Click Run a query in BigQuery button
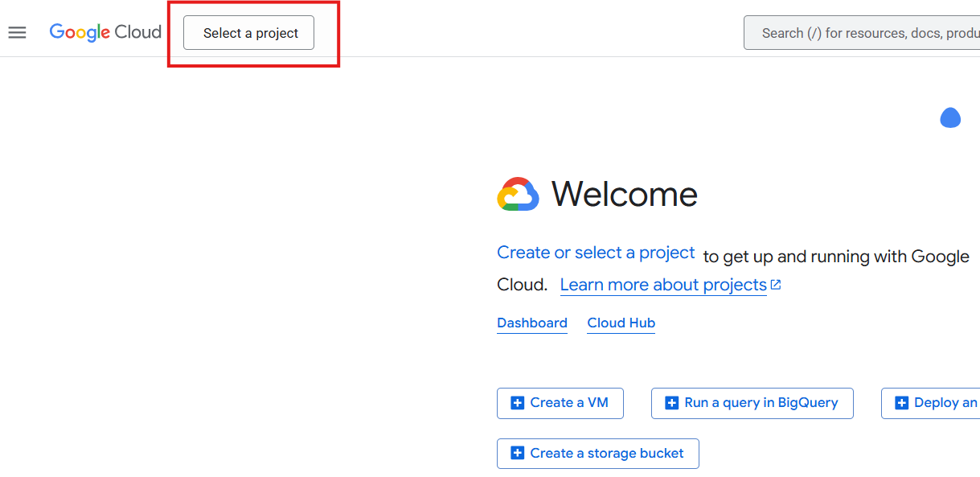 pyautogui.click(x=752, y=403)
